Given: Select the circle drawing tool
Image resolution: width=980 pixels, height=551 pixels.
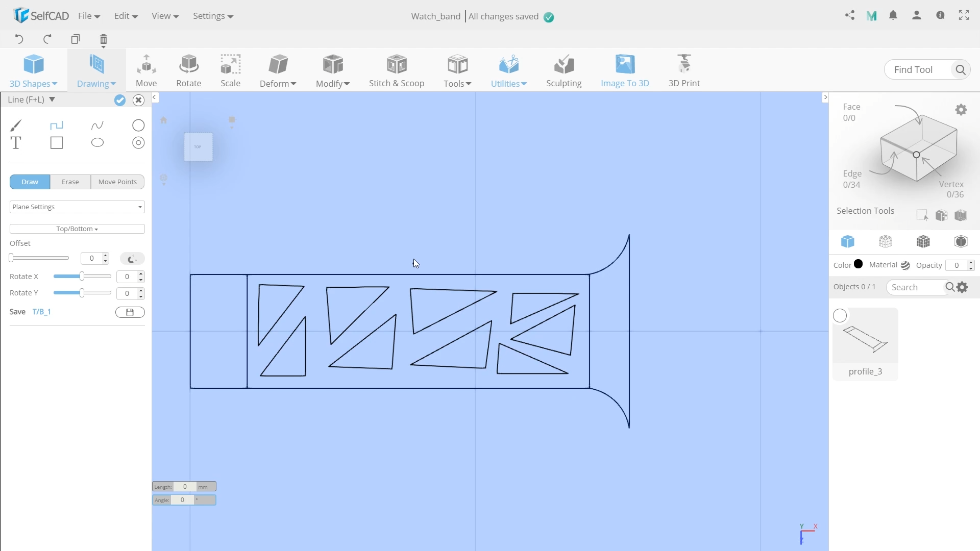Looking at the screenshot, I should pos(138,125).
